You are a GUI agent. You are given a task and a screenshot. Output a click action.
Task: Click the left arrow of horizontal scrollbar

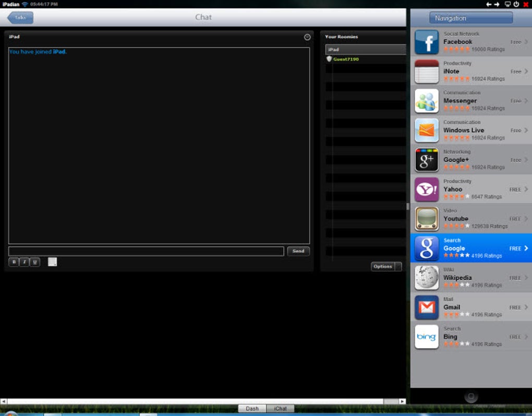[x=4, y=401]
